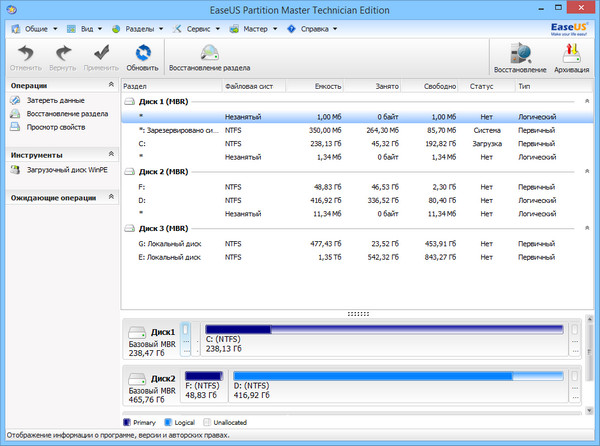Viewport: 600px width, 446px height.
Task: Collapse the Ожидающие операции panel
Action: point(110,197)
